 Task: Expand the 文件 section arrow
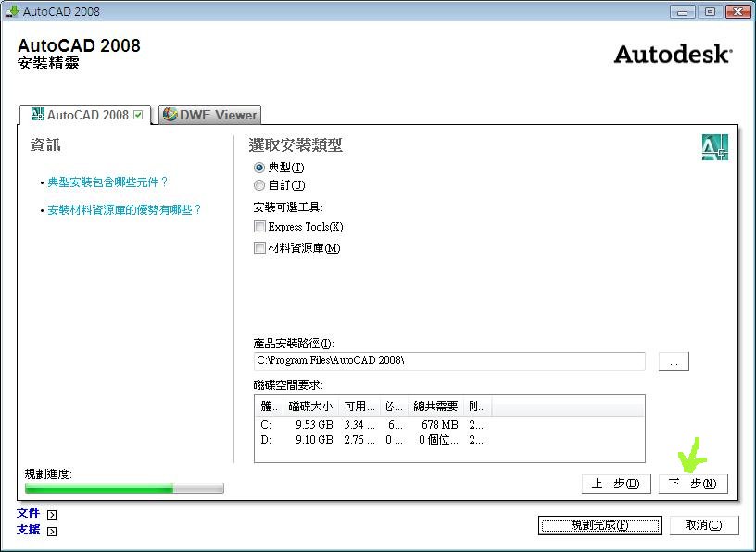[x=52, y=514]
